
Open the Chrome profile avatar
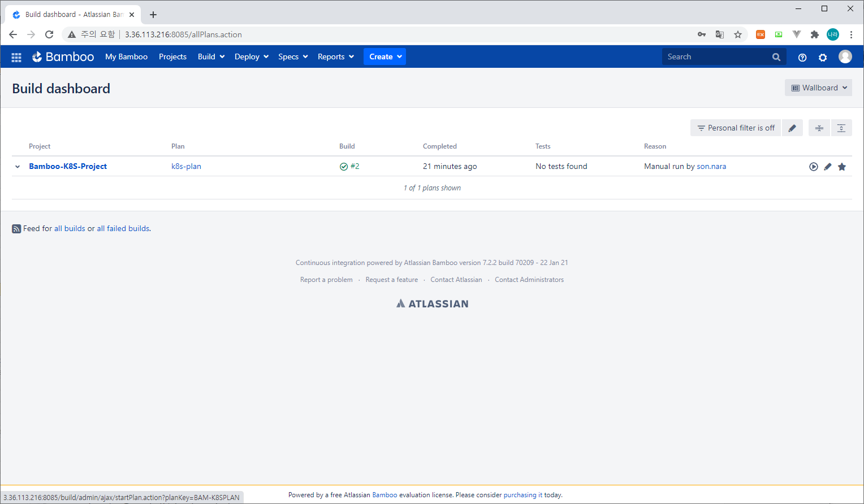[833, 34]
